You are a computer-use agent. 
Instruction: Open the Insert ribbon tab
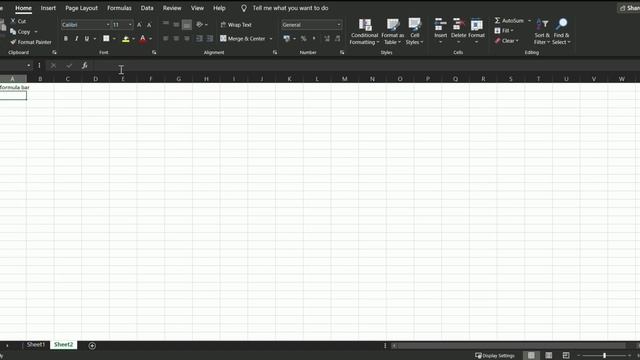pyautogui.click(x=48, y=8)
